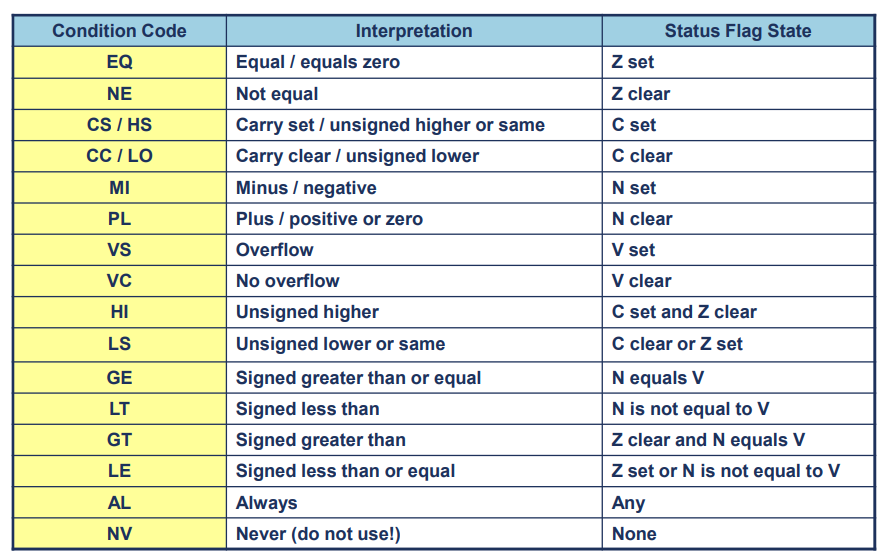Select the VS overflow code cell
Screen dimensions: 877x553
[x=119, y=249]
